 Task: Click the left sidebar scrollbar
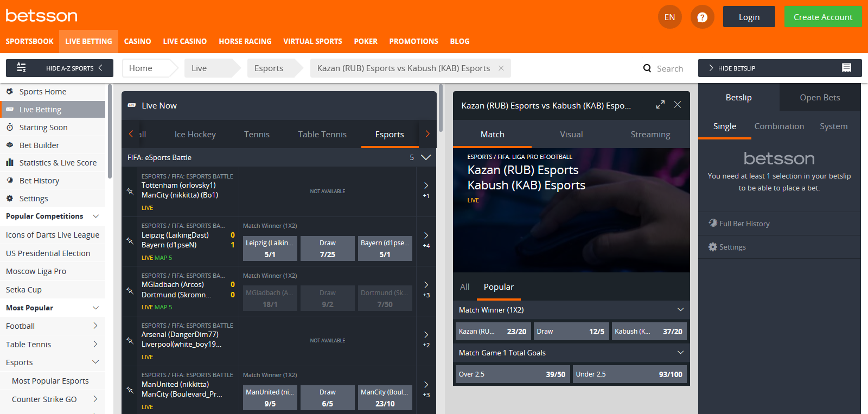point(110,131)
